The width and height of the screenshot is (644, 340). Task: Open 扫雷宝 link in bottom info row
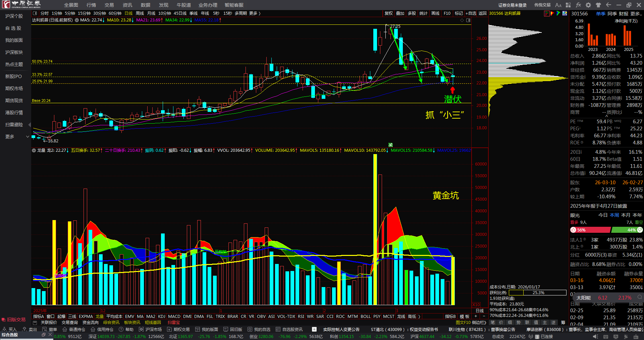click(x=174, y=323)
